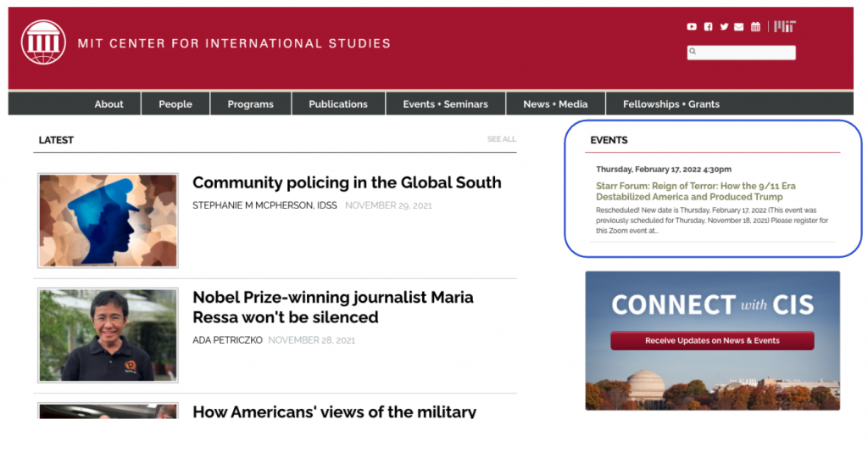868x453 pixels.
Task: Click the Maria Ressa photo thumbnail
Action: tap(108, 335)
